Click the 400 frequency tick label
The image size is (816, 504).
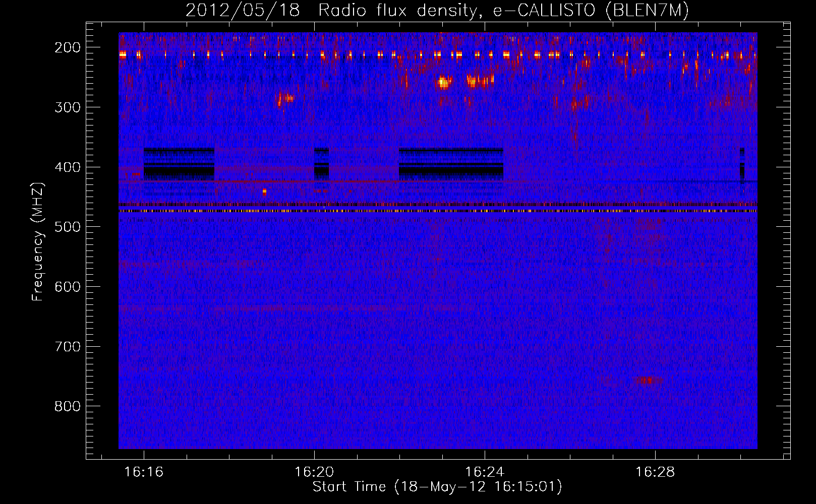pyautogui.click(x=68, y=167)
